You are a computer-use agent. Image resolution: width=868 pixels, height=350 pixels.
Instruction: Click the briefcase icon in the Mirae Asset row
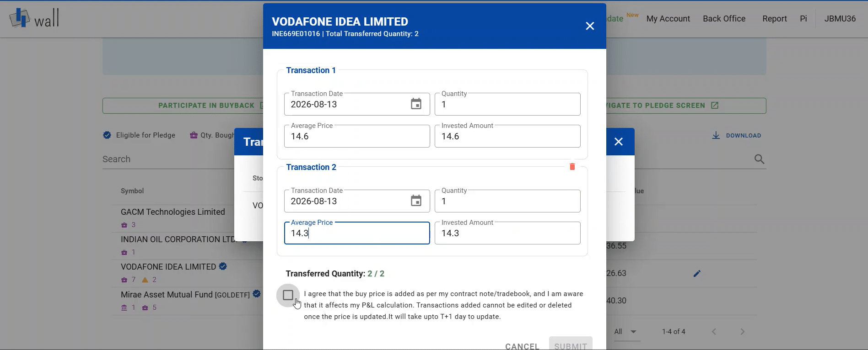tap(145, 308)
